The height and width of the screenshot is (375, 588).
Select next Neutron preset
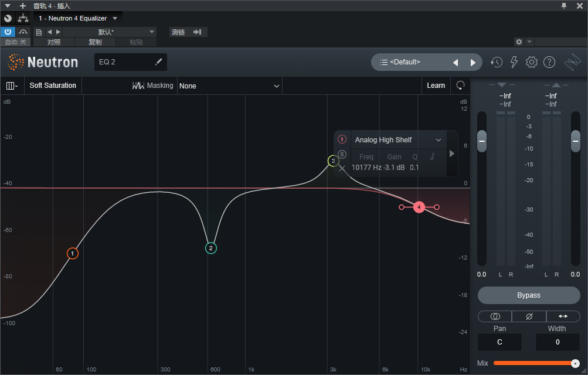[473, 63]
